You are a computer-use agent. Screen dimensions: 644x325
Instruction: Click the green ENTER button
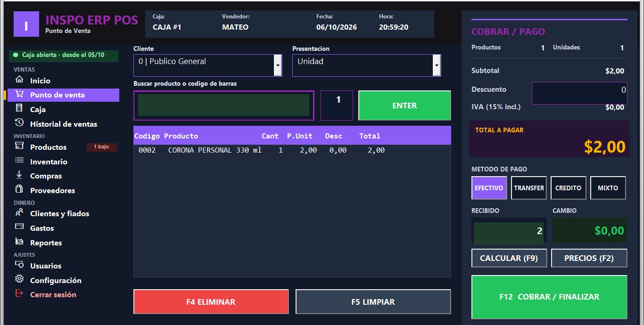tap(405, 106)
